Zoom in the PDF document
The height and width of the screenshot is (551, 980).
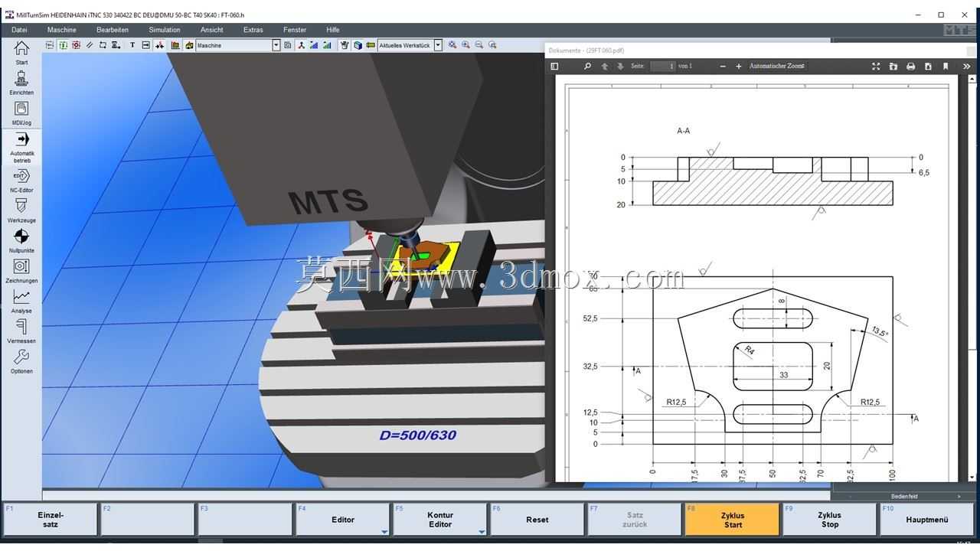pos(738,67)
